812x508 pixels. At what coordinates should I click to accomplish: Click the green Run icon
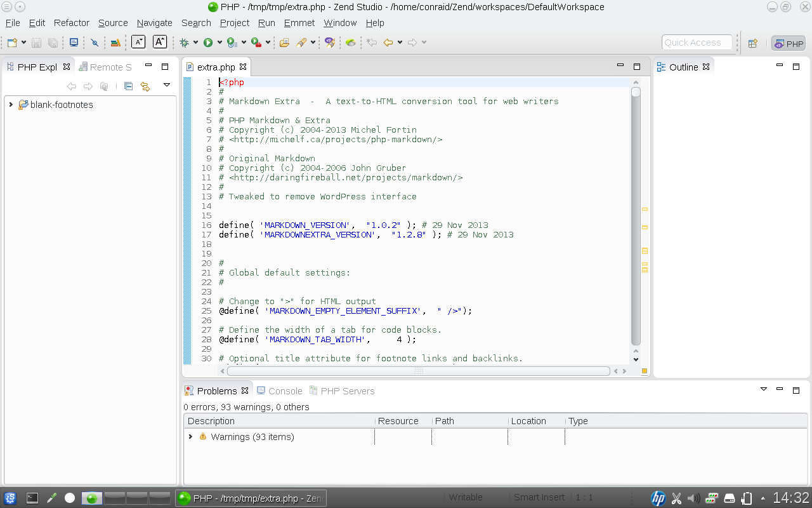point(208,43)
